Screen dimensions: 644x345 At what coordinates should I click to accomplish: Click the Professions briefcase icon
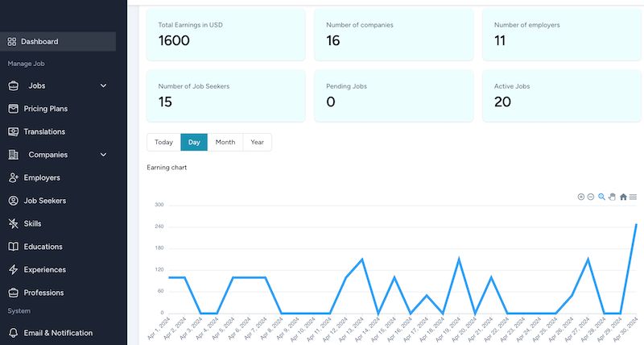[13, 293]
